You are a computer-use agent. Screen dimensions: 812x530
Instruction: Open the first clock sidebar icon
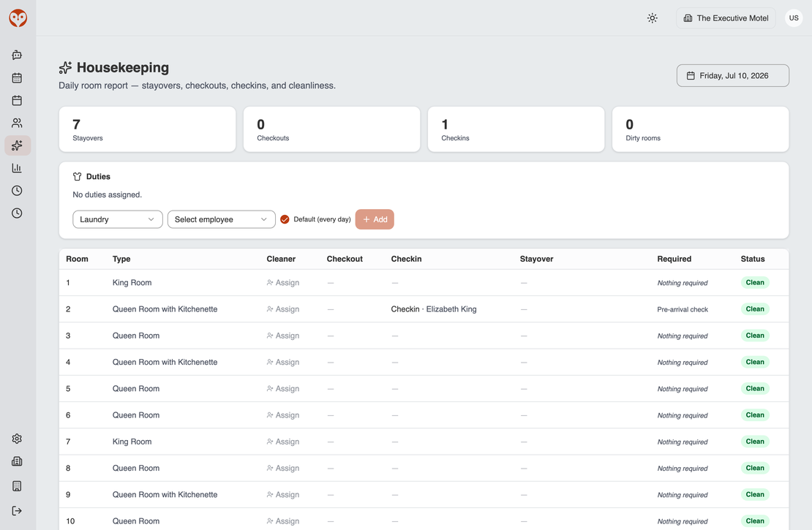point(17,191)
